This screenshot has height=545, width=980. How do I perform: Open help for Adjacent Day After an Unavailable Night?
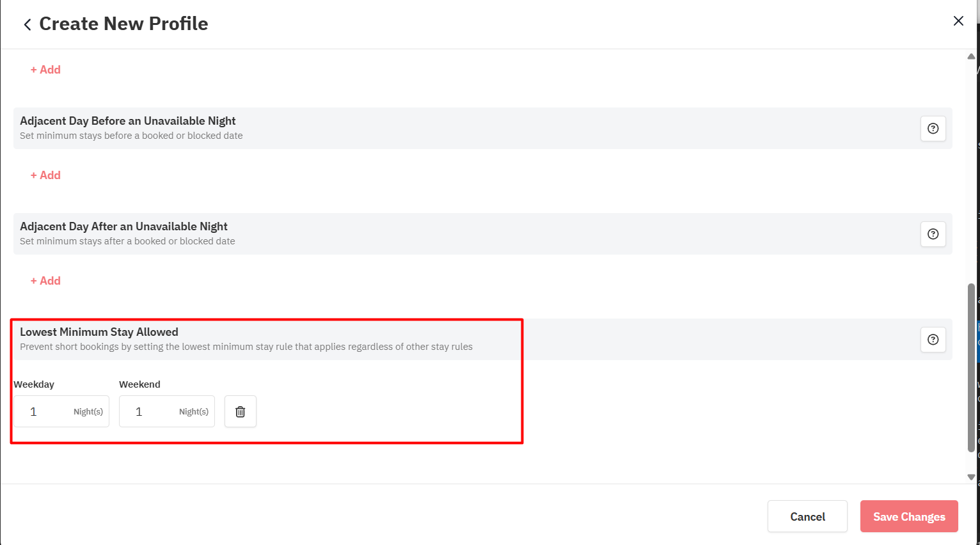933,234
